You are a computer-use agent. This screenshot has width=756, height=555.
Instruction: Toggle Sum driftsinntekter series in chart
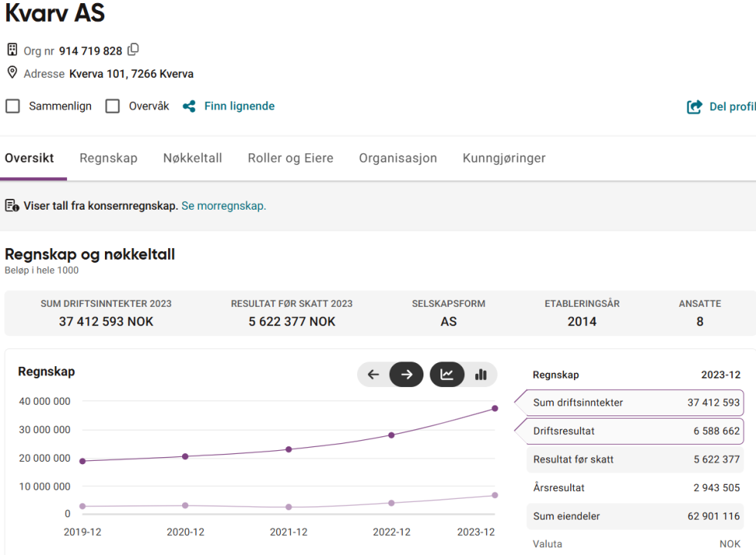629,402
